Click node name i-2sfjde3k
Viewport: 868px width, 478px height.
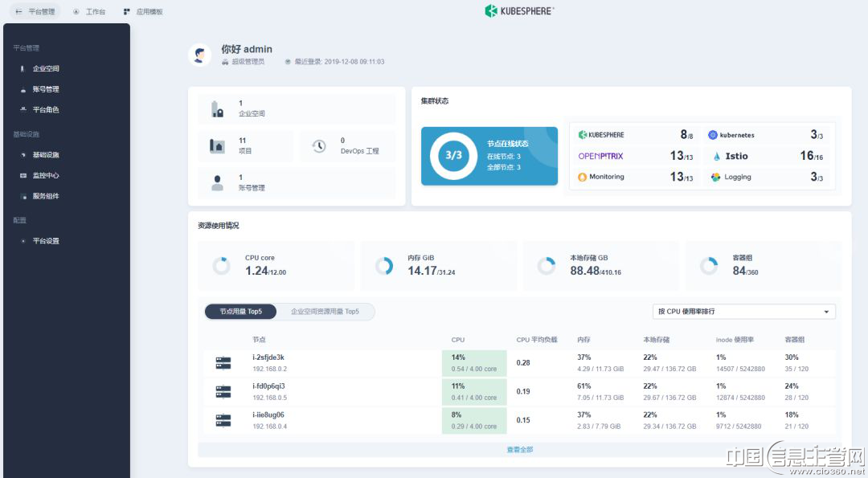pyautogui.click(x=268, y=357)
